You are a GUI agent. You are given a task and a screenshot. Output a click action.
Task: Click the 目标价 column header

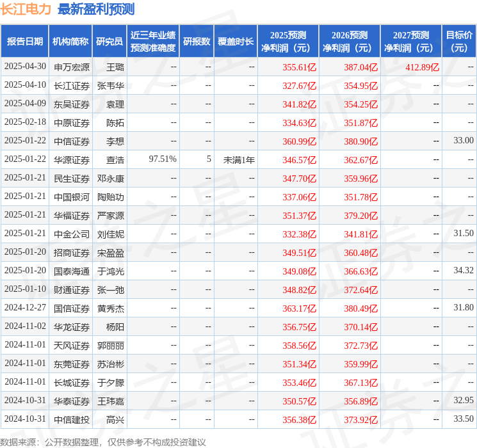[x=459, y=42]
